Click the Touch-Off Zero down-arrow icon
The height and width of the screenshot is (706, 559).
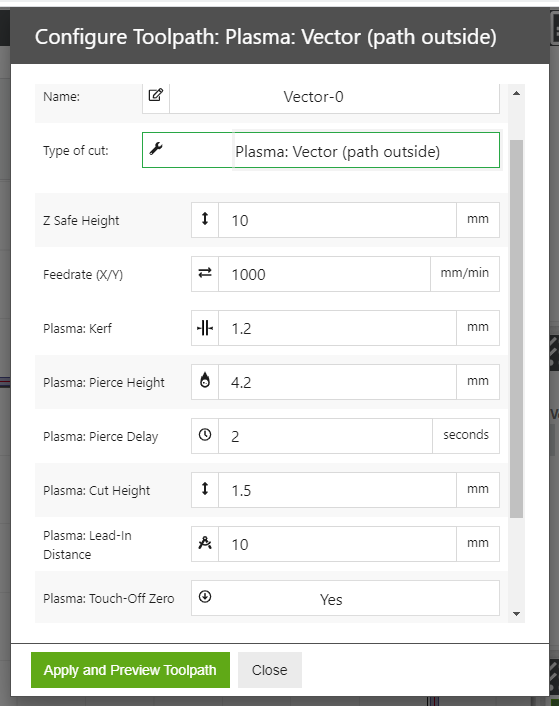pyautogui.click(x=205, y=597)
